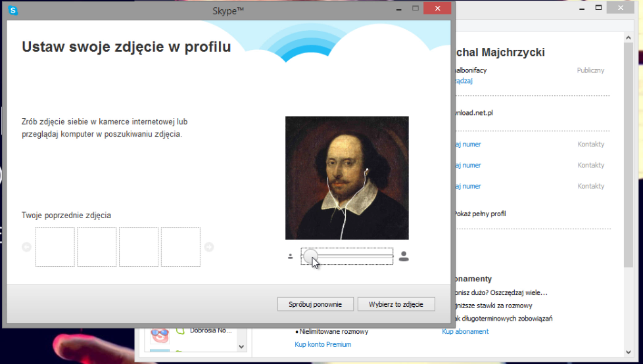Click second 'aj numer' link in background profile
The image size is (643, 364).
(x=468, y=165)
